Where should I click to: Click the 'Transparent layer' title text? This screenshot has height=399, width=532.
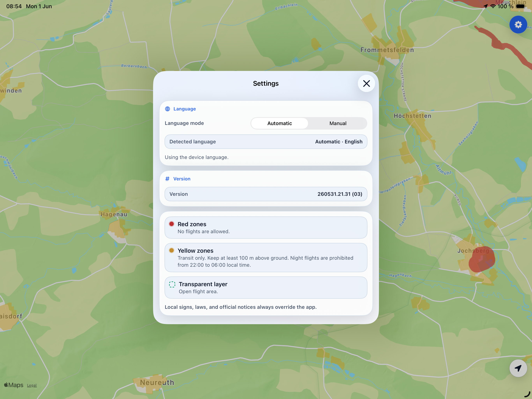[203, 284]
